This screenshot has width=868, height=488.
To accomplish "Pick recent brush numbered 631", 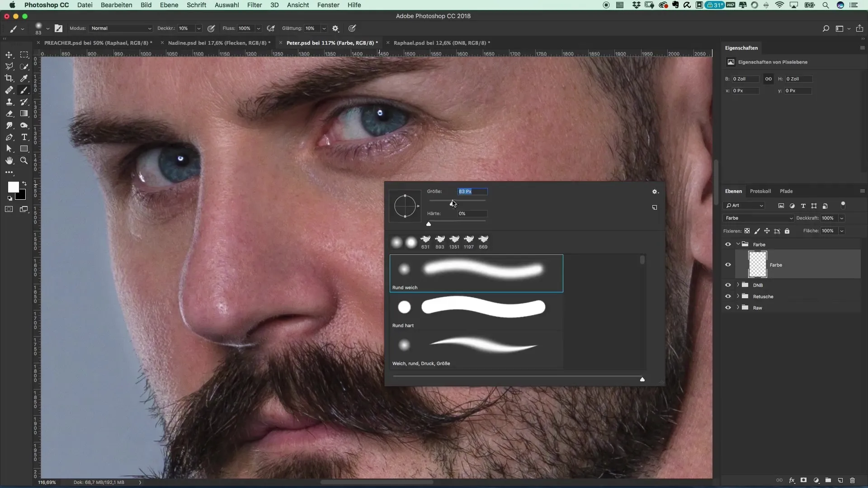I will tap(425, 242).
